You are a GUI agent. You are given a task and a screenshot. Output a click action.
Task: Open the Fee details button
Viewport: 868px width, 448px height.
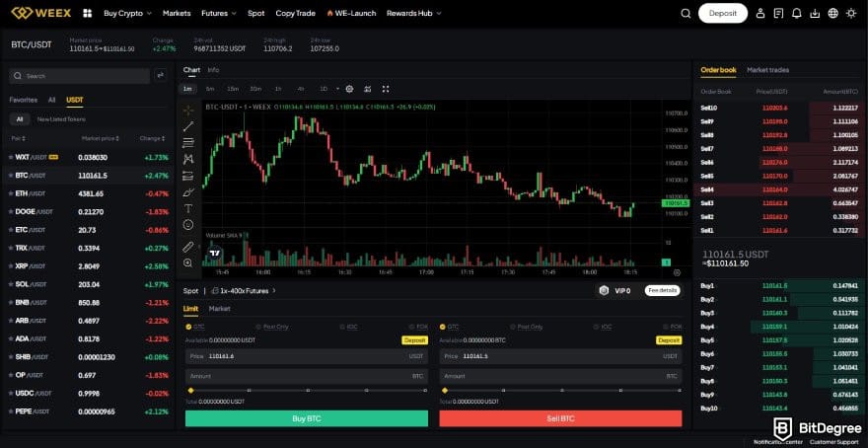(x=662, y=290)
